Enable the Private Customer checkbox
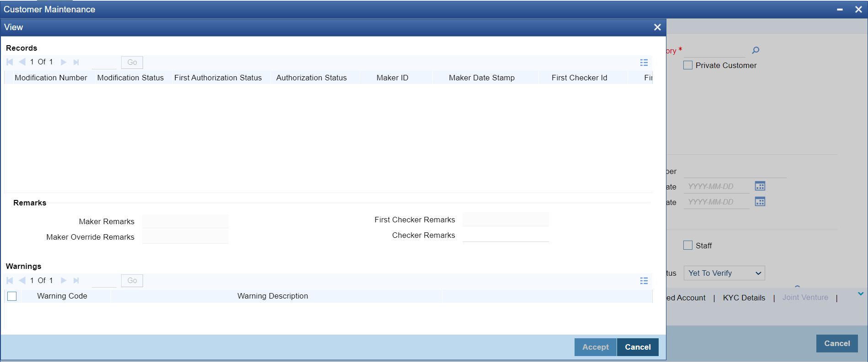The width and height of the screenshot is (868, 362). pos(688,65)
